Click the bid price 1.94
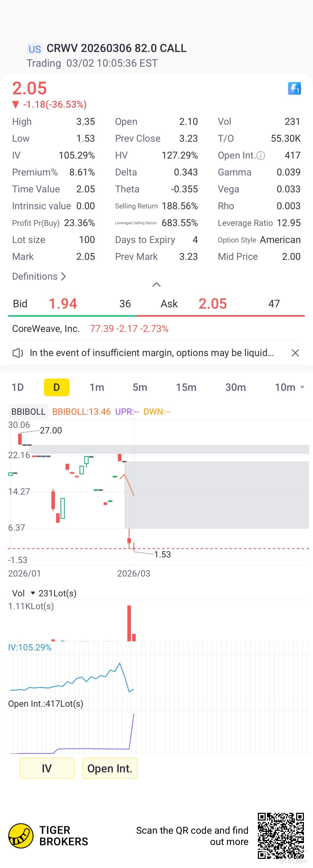This screenshot has width=313, height=868. (63, 304)
